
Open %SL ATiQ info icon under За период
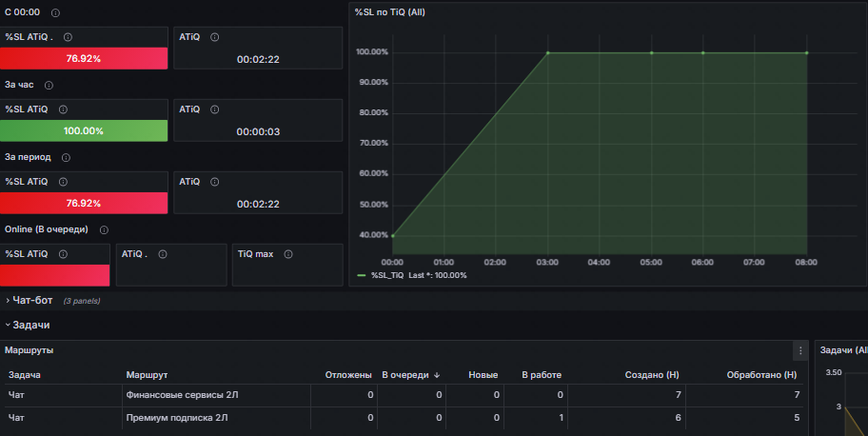tap(63, 182)
